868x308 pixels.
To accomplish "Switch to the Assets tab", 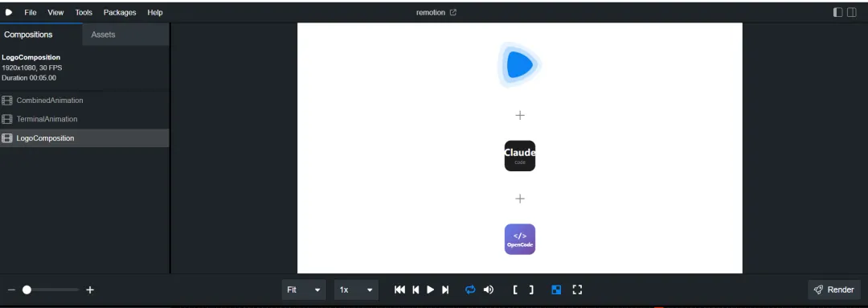I will [125, 35].
